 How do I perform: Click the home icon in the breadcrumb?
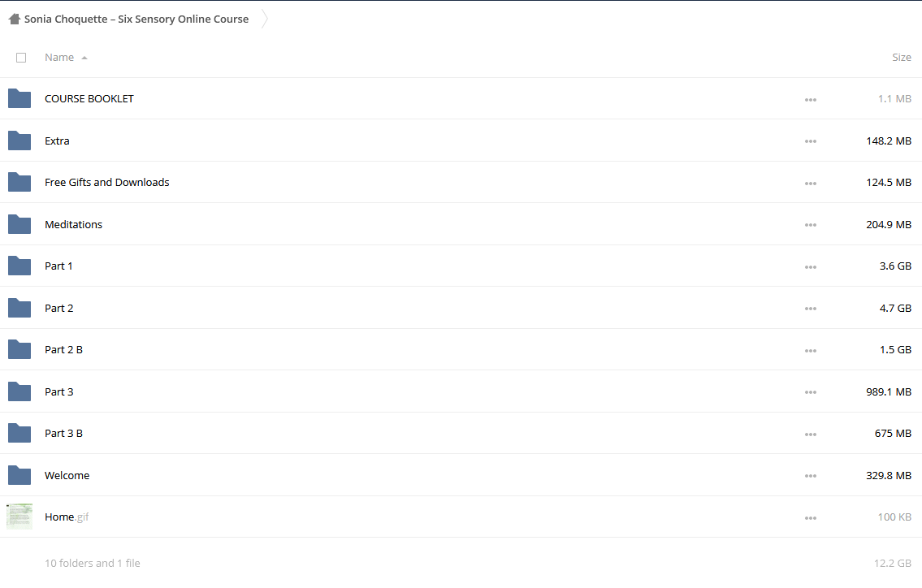click(15, 19)
